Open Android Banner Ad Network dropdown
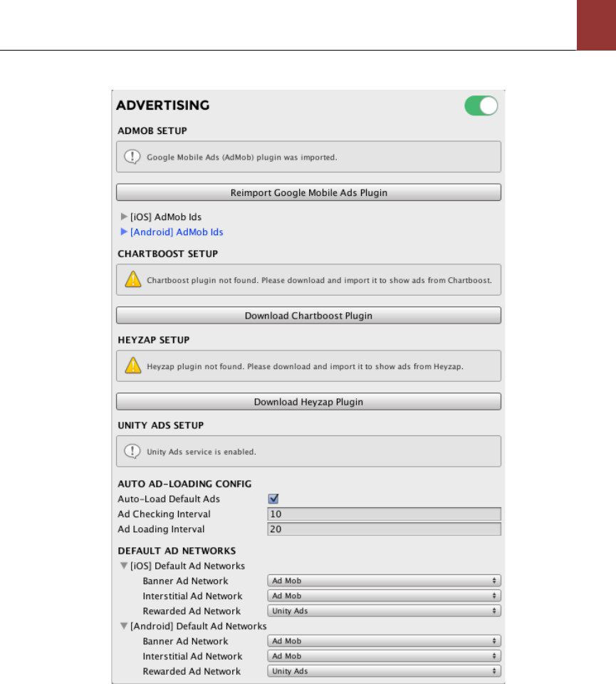This screenshot has width=616, height=684. [x=384, y=641]
